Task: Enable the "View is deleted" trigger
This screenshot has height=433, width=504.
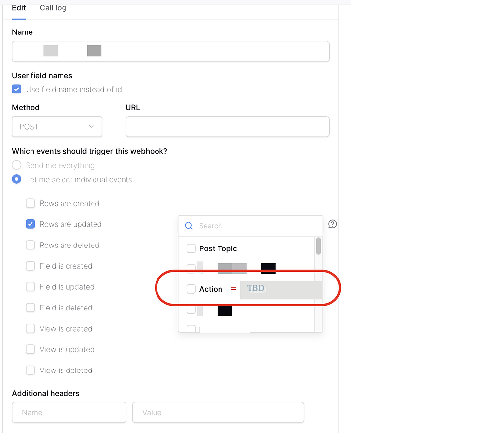Action: tap(30, 370)
